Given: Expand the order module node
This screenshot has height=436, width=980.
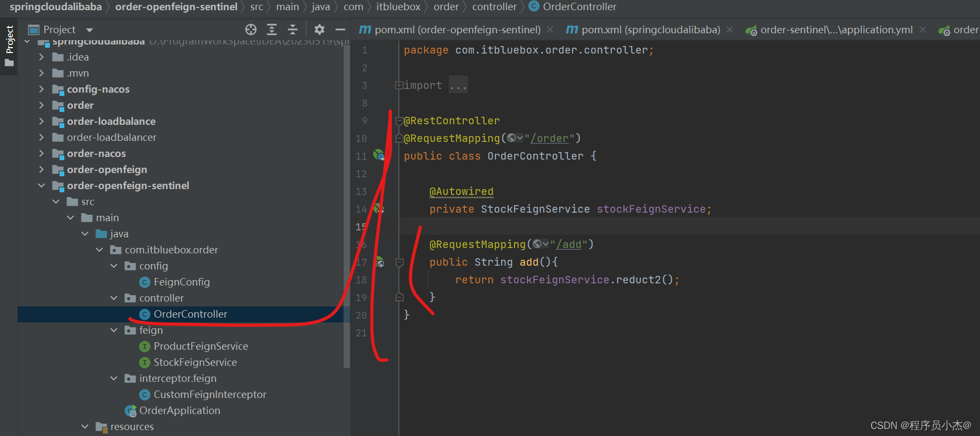Looking at the screenshot, I should pyautogui.click(x=41, y=105).
